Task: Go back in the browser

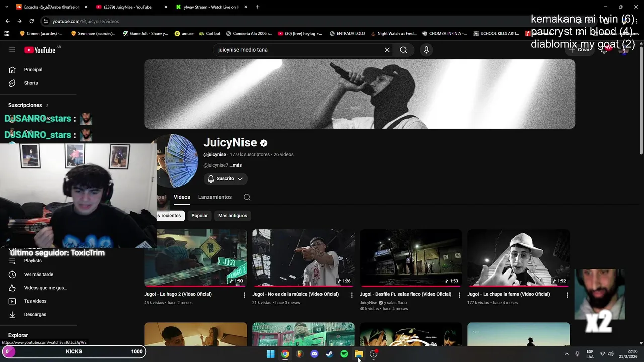Action: pos(7,21)
